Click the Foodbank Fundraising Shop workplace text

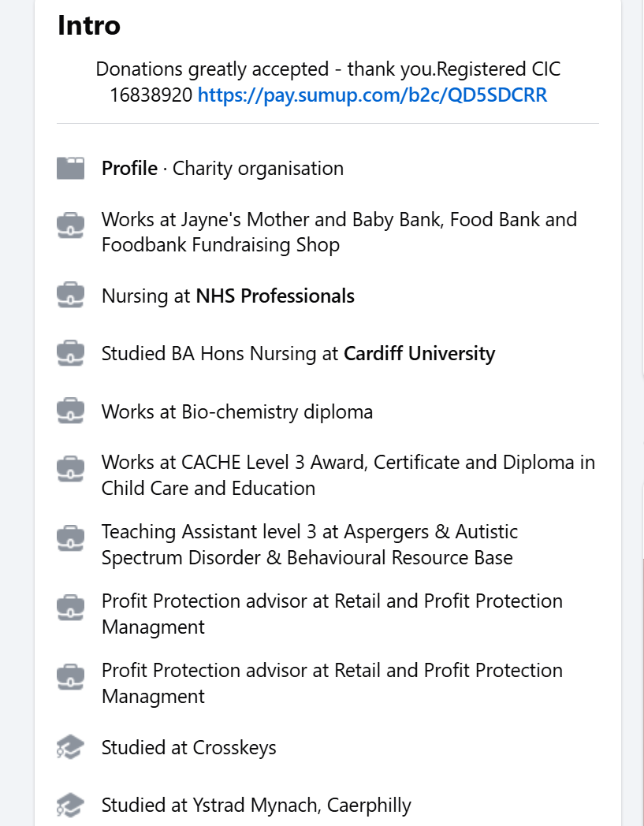(x=221, y=245)
